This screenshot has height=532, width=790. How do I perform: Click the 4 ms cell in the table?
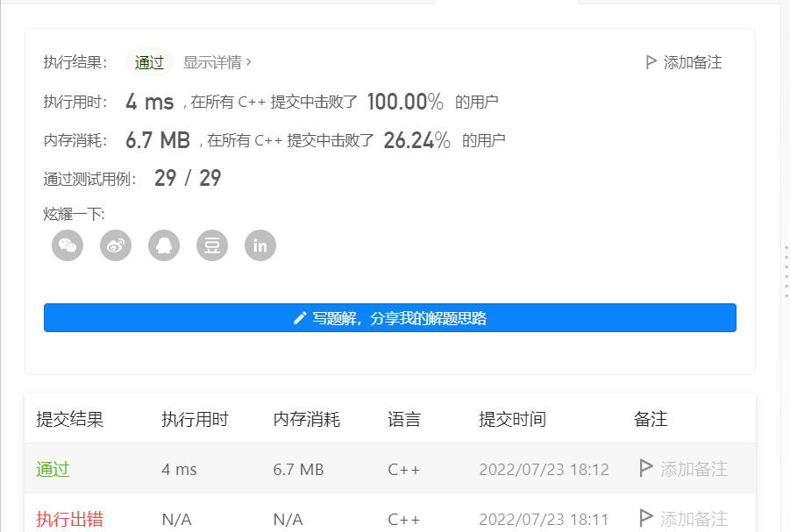pyautogui.click(x=179, y=470)
